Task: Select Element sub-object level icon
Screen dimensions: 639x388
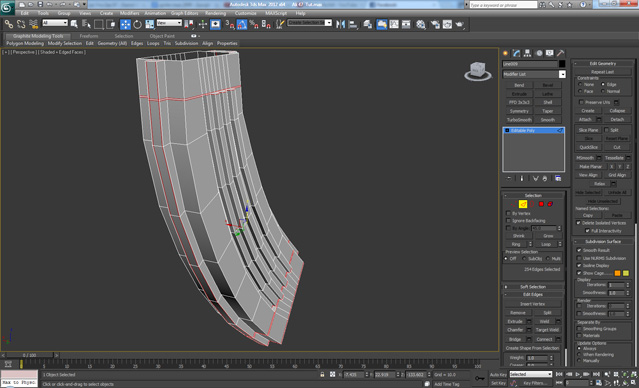Action: 550,204
